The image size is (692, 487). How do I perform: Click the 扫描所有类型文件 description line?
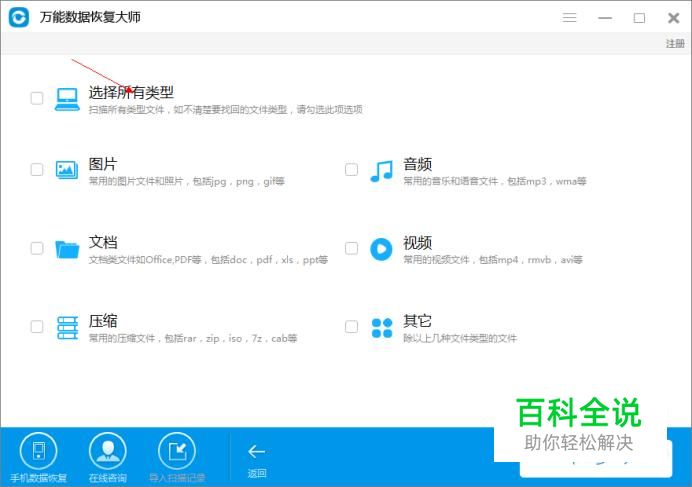[226, 109]
